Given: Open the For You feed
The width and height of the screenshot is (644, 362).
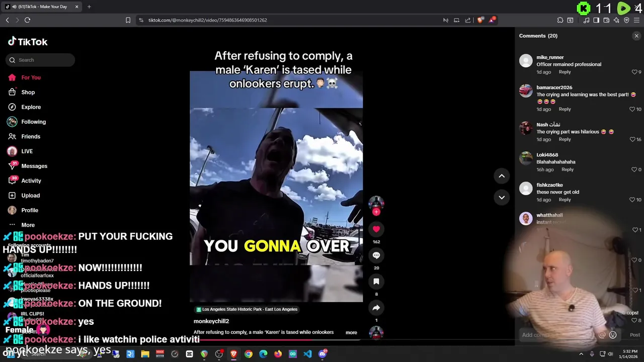Looking at the screenshot, I should click(x=24, y=77).
